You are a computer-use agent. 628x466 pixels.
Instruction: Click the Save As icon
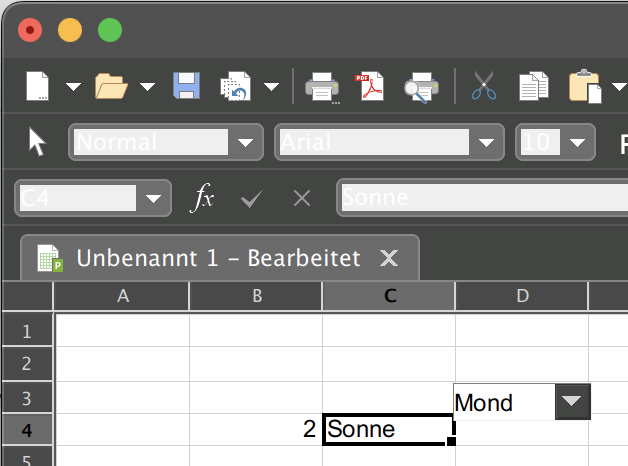pyautogui.click(x=235, y=87)
